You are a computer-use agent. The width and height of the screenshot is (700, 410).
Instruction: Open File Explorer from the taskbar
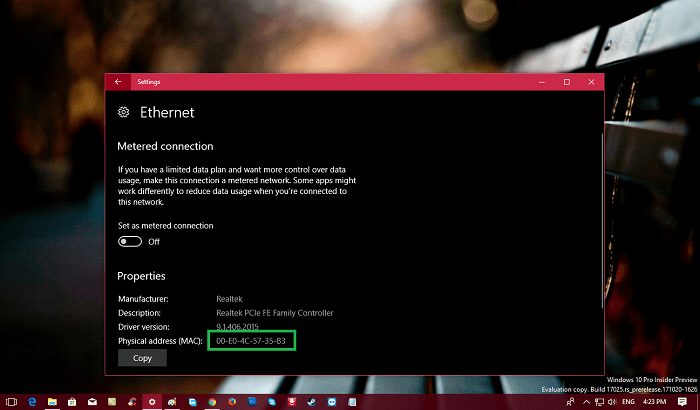52,402
